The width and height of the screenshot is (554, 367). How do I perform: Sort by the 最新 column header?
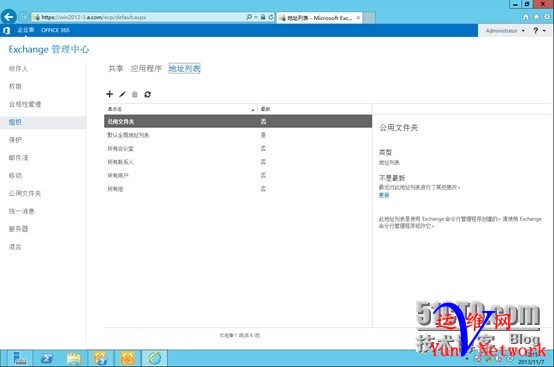[x=314, y=109]
